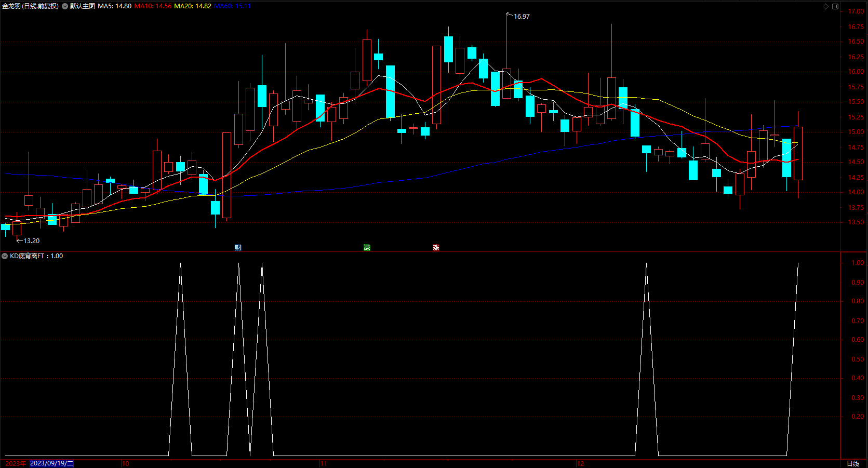Image resolution: width=868 pixels, height=468 pixels.
Task: Select the yellow MA20: 14.82 label
Action: point(193,6)
